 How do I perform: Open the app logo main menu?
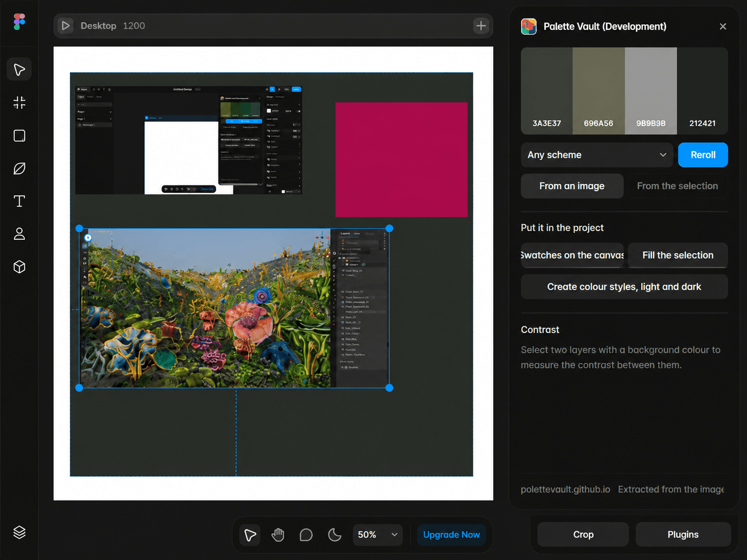pos(19,22)
